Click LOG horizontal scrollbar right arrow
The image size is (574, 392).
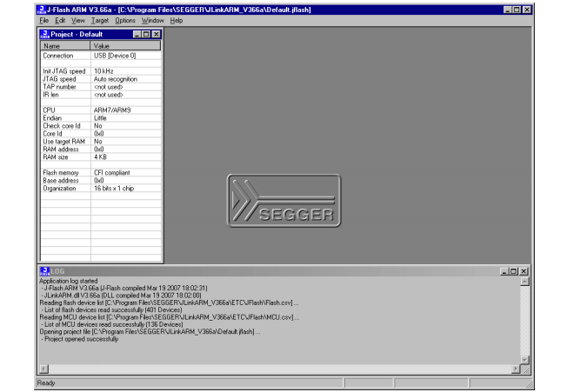[516, 369]
